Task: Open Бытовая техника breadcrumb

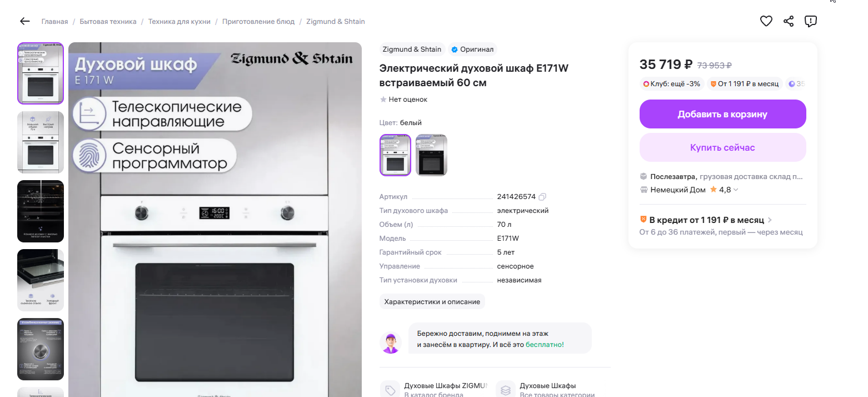Action: (108, 22)
